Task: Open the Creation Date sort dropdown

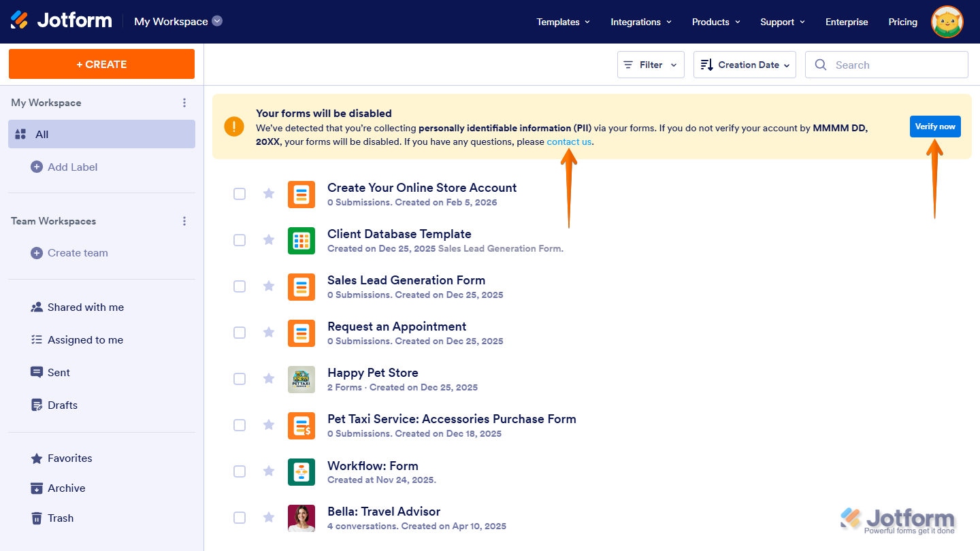Action: [x=745, y=65]
